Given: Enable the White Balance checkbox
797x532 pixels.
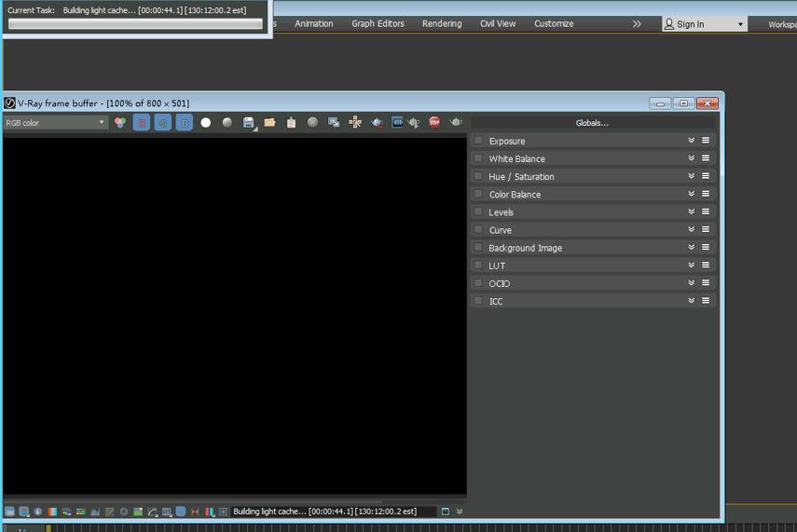Looking at the screenshot, I should tap(478, 158).
